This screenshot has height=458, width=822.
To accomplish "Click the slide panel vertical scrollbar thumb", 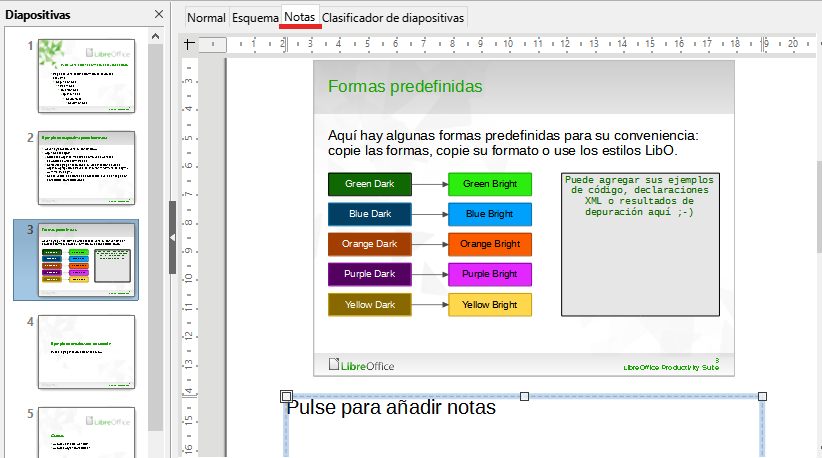I will pos(155,237).
